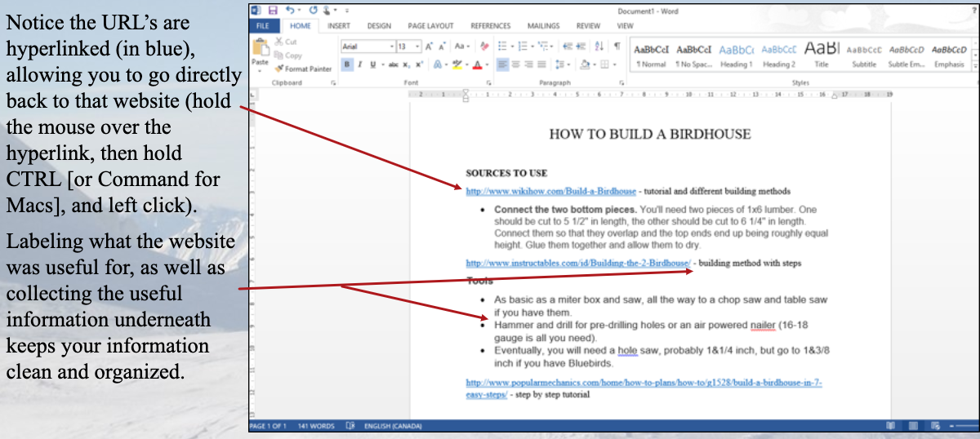This screenshot has height=439, width=980.
Task: Click the Center alignment icon
Action: [x=515, y=64]
